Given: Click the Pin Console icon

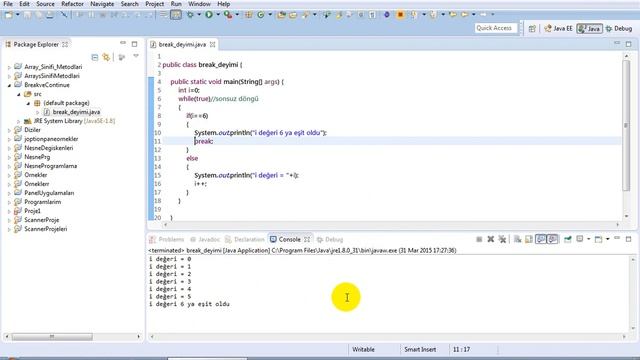Looking at the screenshot, I should point(568,239).
